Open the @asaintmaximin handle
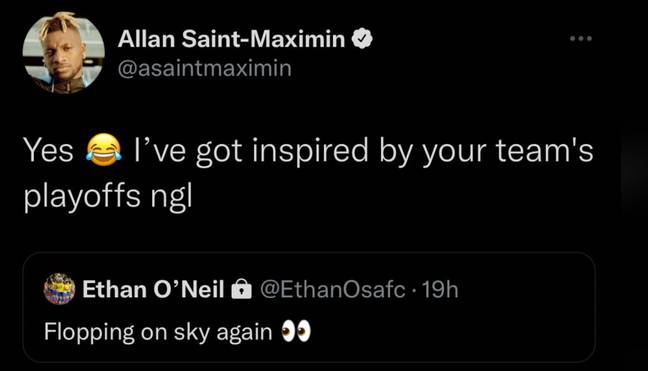The width and height of the screenshot is (648, 371). 205,68
